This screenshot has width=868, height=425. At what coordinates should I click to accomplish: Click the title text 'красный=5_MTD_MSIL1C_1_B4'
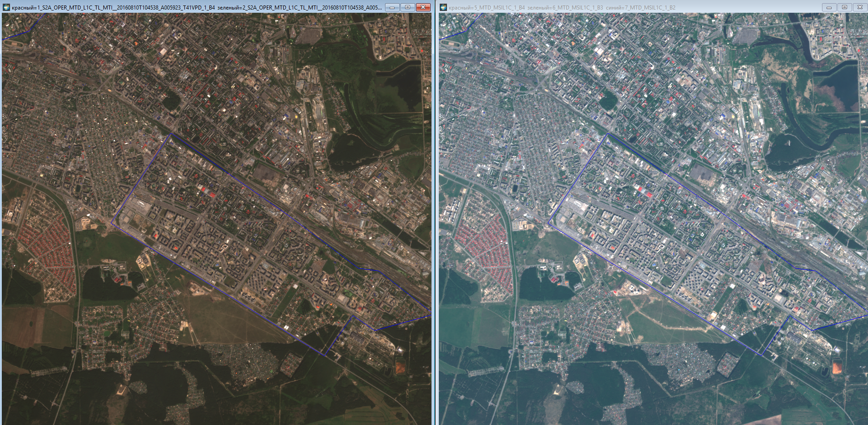point(487,8)
